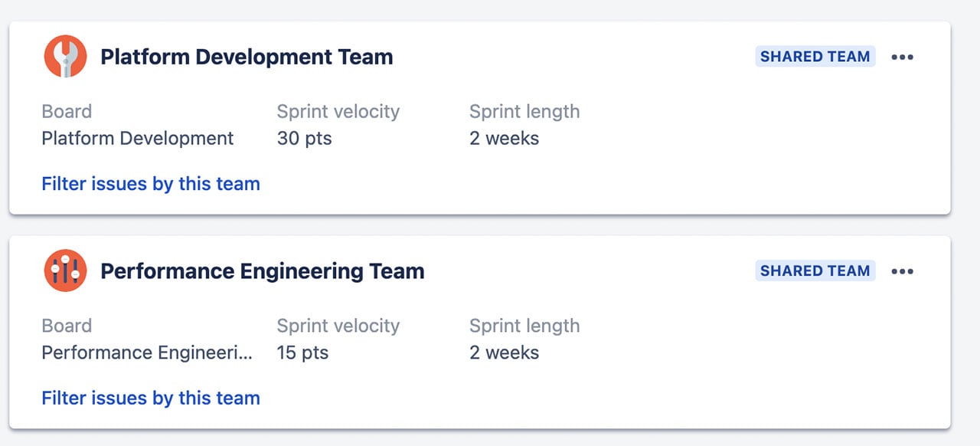
Task: Select the Performance Engineering Team title
Action: click(x=262, y=271)
